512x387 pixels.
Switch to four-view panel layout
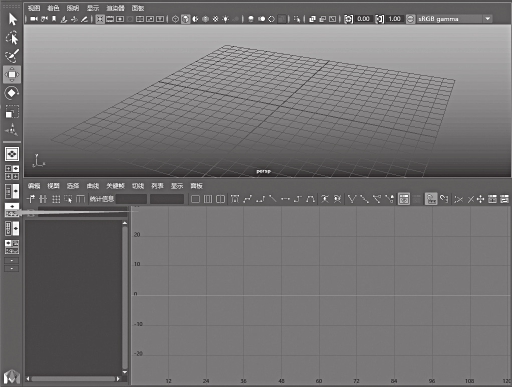tap(12, 172)
